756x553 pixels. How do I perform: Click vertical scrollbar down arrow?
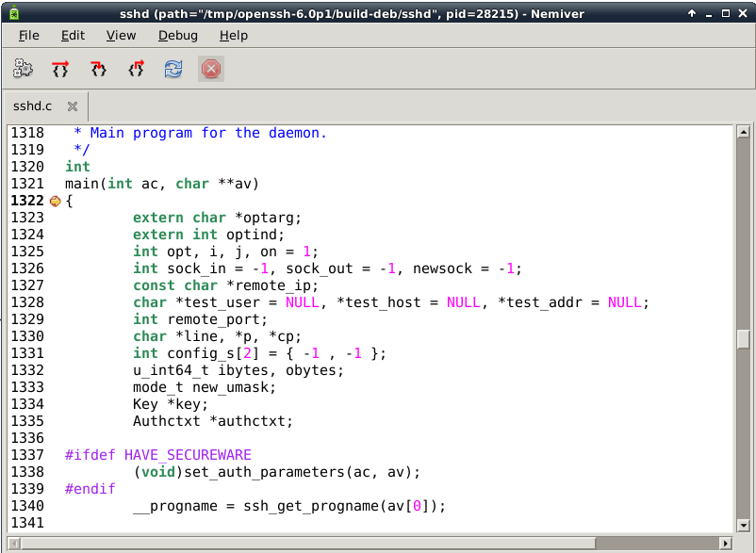click(743, 525)
